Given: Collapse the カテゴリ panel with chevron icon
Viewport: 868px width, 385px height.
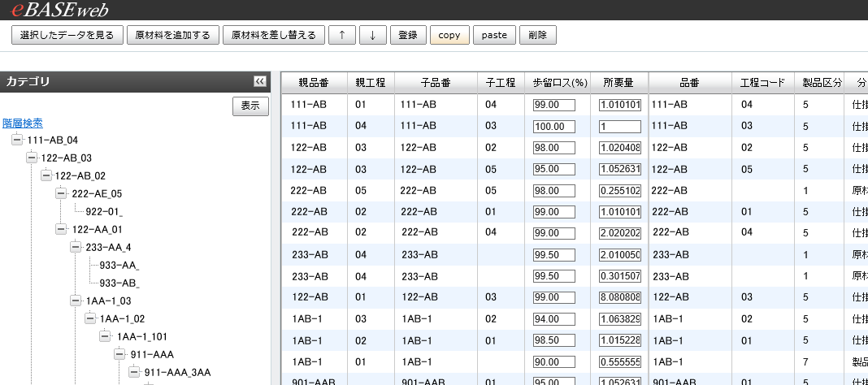Looking at the screenshot, I should pyautogui.click(x=259, y=81).
